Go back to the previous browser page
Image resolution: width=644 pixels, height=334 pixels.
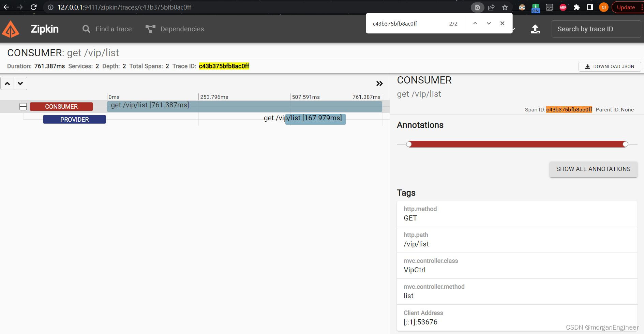pyautogui.click(x=6, y=7)
